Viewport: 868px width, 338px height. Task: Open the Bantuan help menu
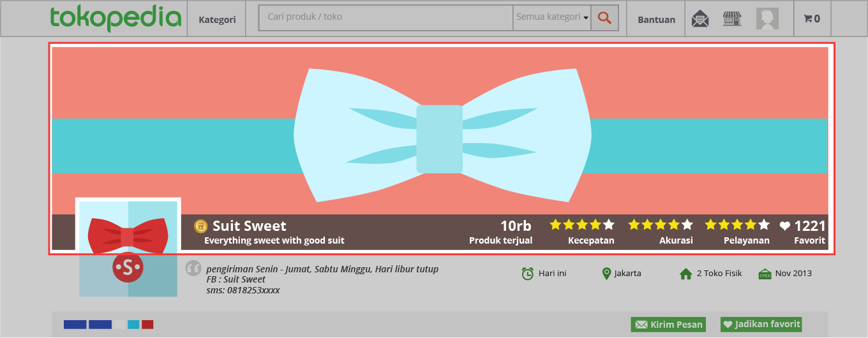click(656, 19)
